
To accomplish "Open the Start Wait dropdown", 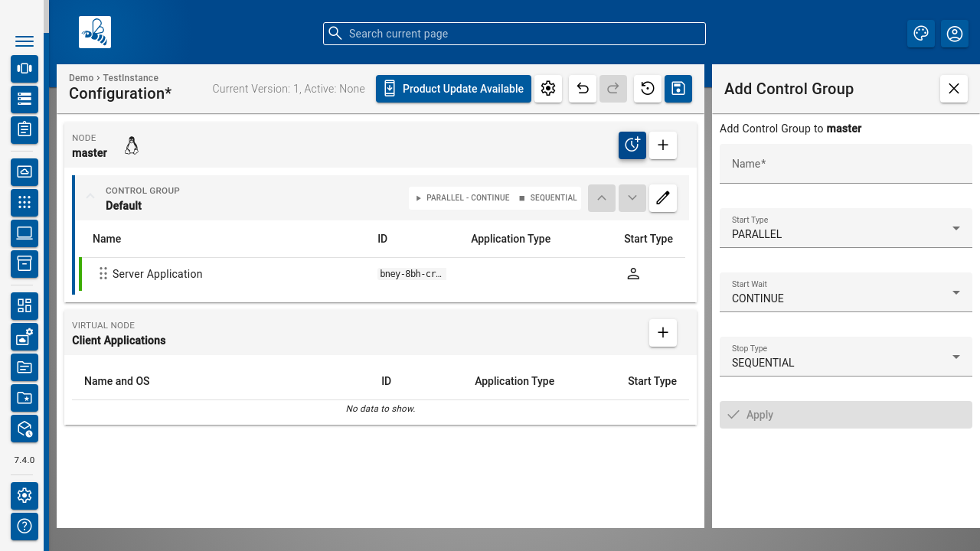I will tap(846, 292).
